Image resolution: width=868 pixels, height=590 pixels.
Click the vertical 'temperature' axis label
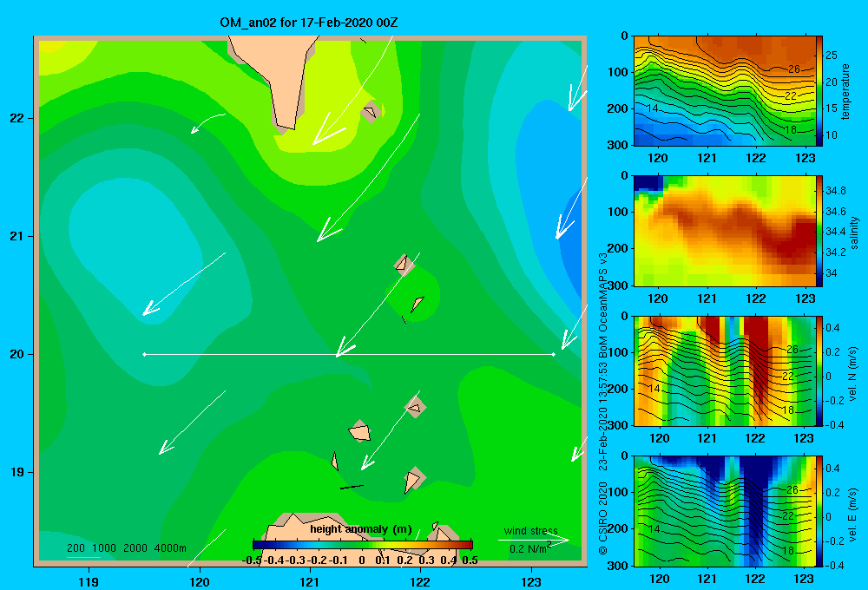click(845, 91)
